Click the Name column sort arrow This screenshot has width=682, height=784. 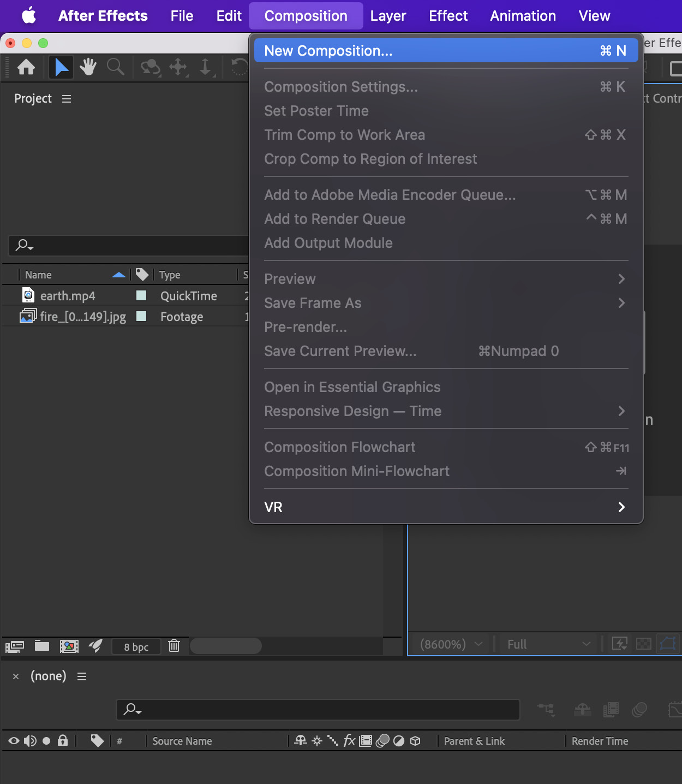pos(119,275)
